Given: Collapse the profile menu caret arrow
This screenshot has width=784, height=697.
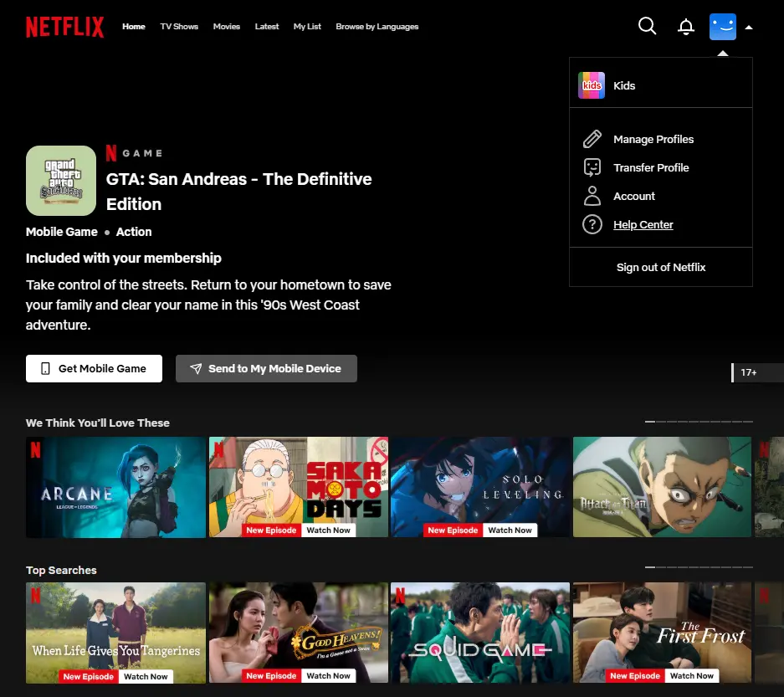Looking at the screenshot, I should [x=749, y=28].
